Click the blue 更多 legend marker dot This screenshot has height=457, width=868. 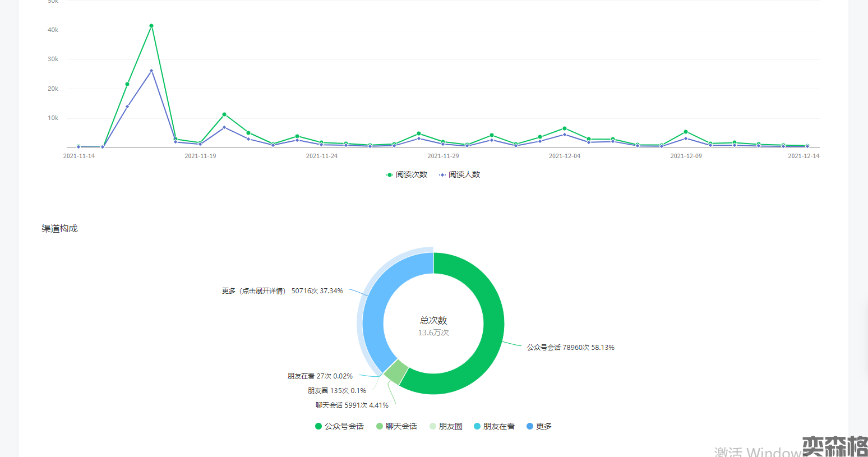click(530, 426)
